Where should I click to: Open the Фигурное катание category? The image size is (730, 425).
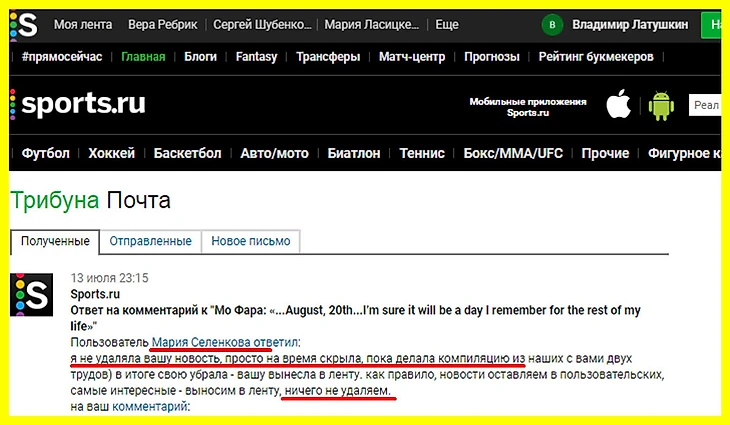[x=684, y=153]
